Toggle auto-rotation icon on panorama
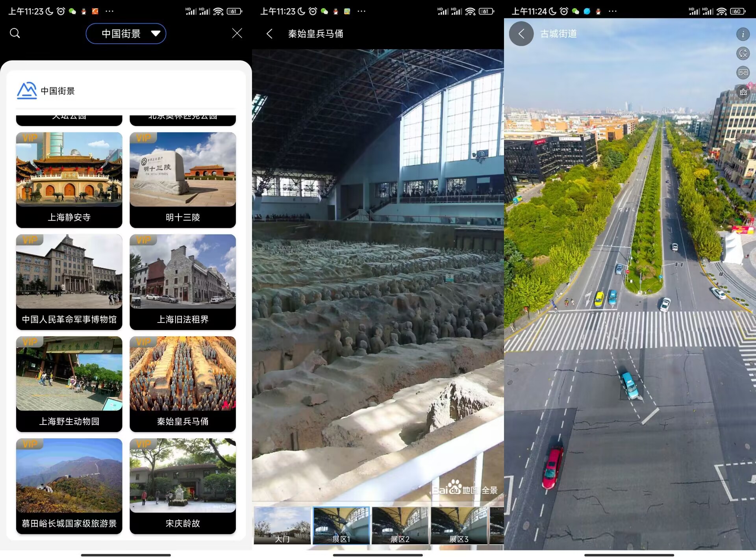 [743, 54]
